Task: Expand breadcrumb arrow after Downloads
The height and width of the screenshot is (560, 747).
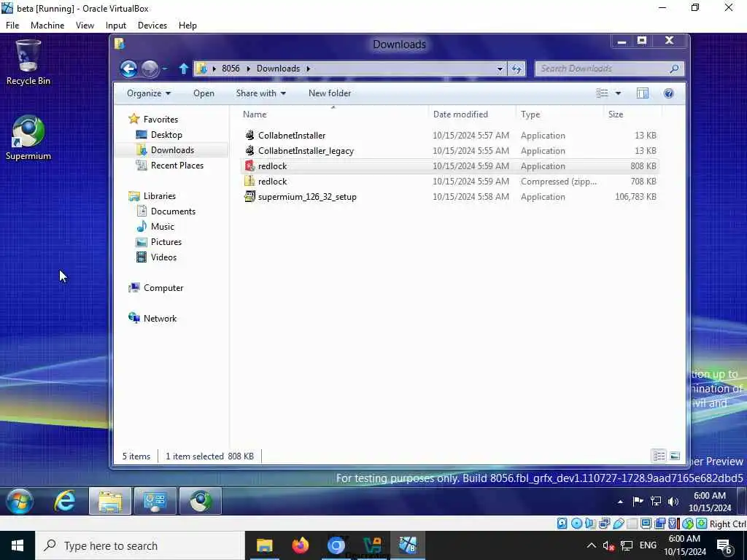Action: 309,69
